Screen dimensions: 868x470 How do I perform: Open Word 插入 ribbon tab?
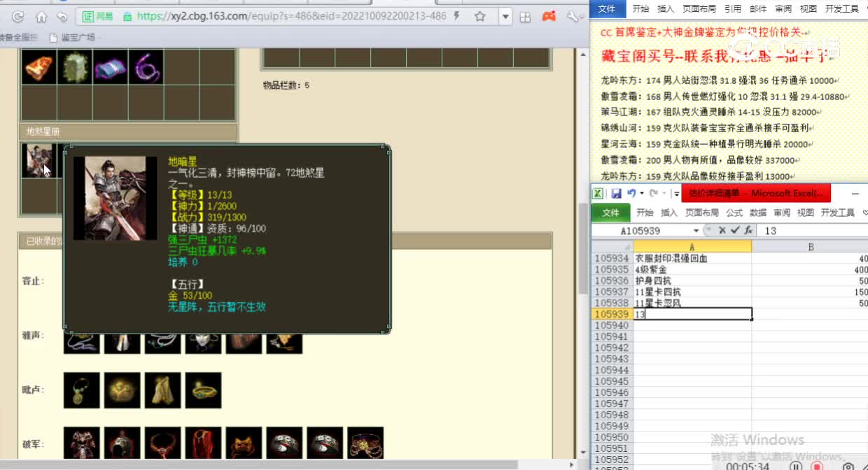click(x=666, y=9)
